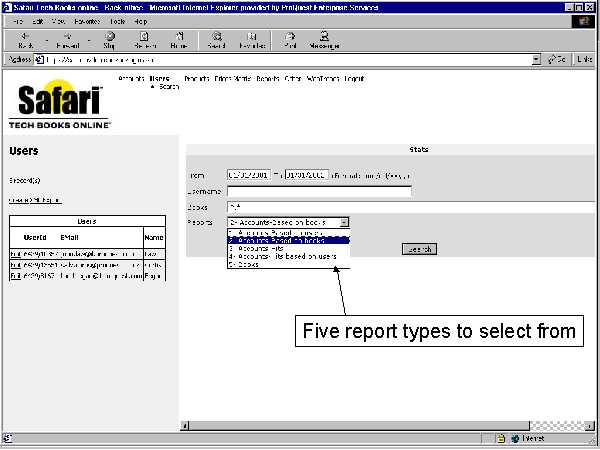Open the Messenger toolbar button
This screenshot has height=450, width=600.
(x=324, y=41)
